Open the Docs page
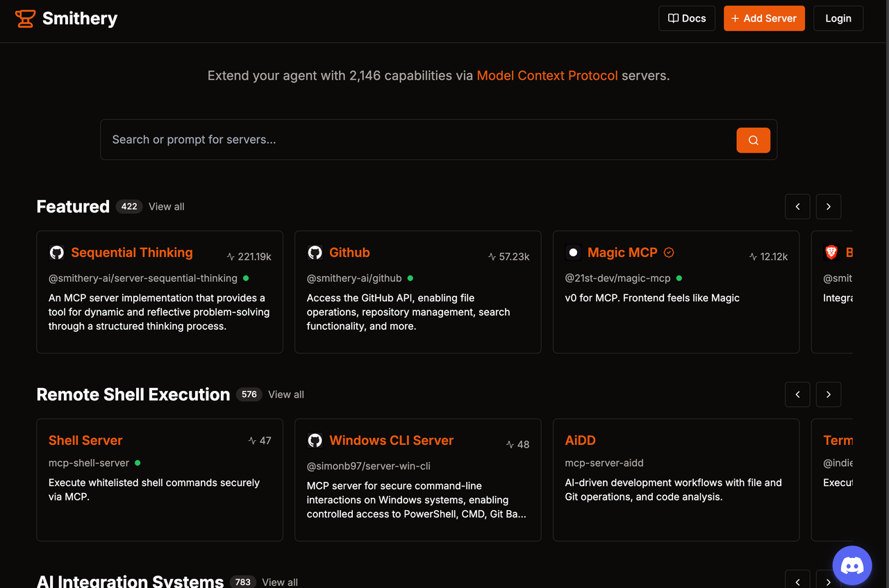 pyautogui.click(x=687, y=19)
